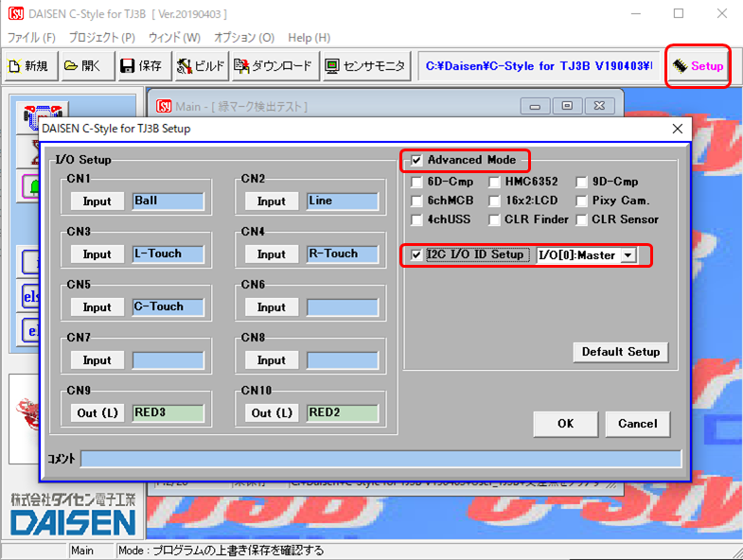Click the CN1 Ball name field
This screenshot has height=560, width=743.
[168, 201]
